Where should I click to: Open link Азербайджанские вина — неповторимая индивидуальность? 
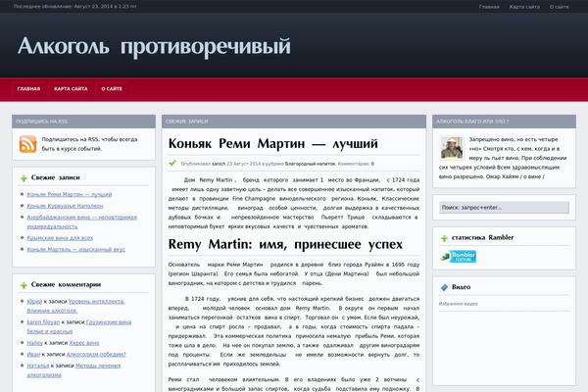click(81, 221)
